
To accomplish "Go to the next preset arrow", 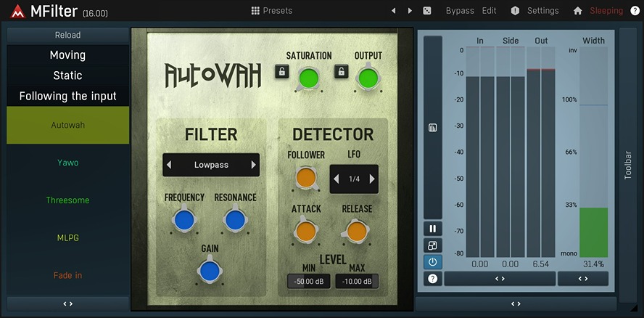I will 410,11.
